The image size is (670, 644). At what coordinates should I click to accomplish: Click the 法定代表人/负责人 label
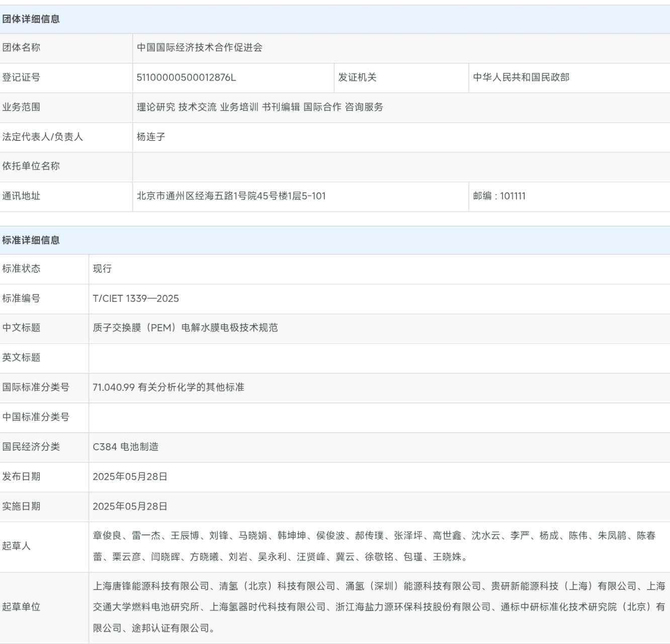pyautogui.click(x=43, y=136)
